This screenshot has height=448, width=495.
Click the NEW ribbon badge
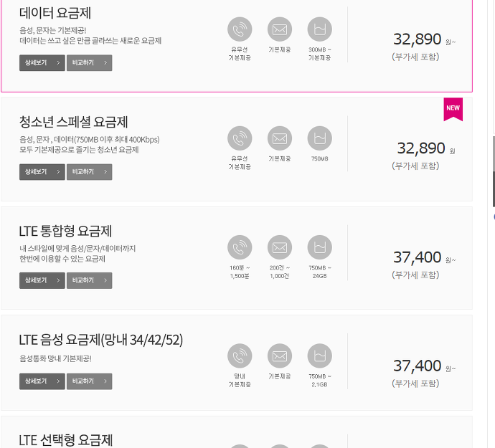click(453, 109)
